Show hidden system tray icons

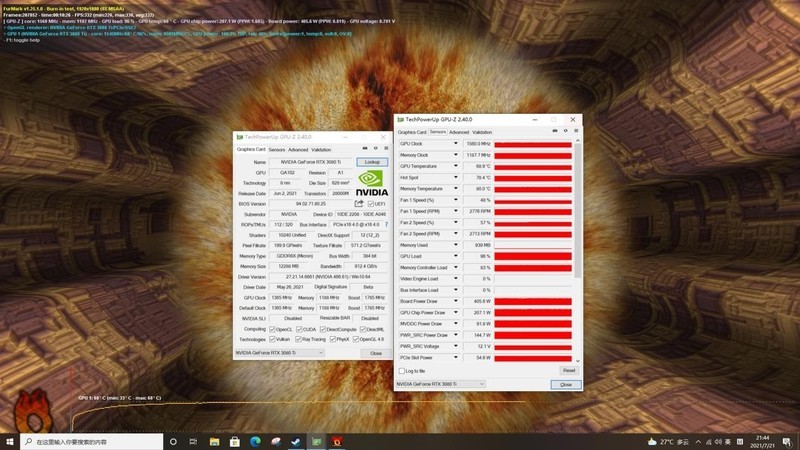pos(698,442)
